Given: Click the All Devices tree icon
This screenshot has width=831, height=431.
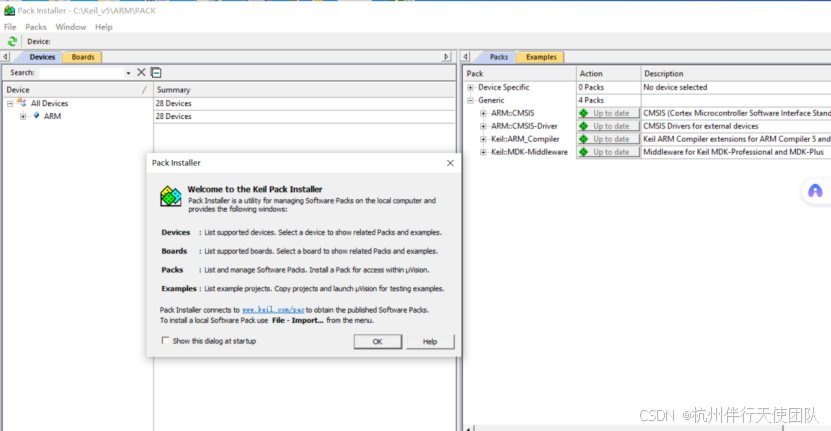Looking at the screenshot, I should 21,103.
